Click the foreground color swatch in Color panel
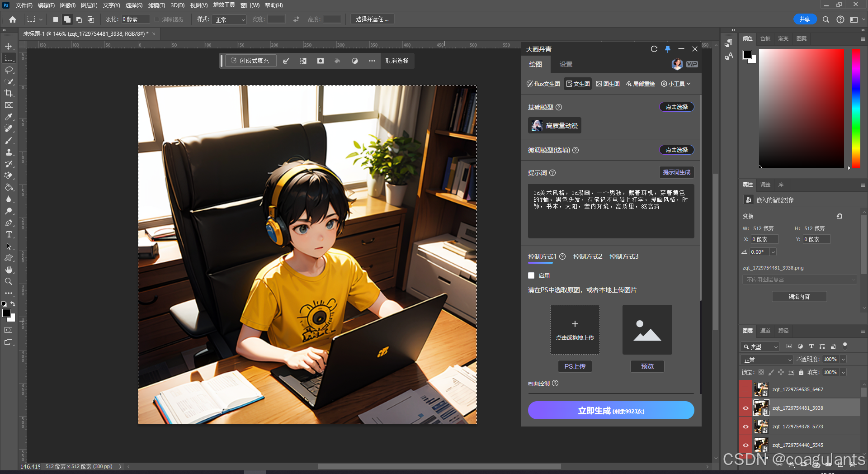The image size is (868, 474). 747,54
